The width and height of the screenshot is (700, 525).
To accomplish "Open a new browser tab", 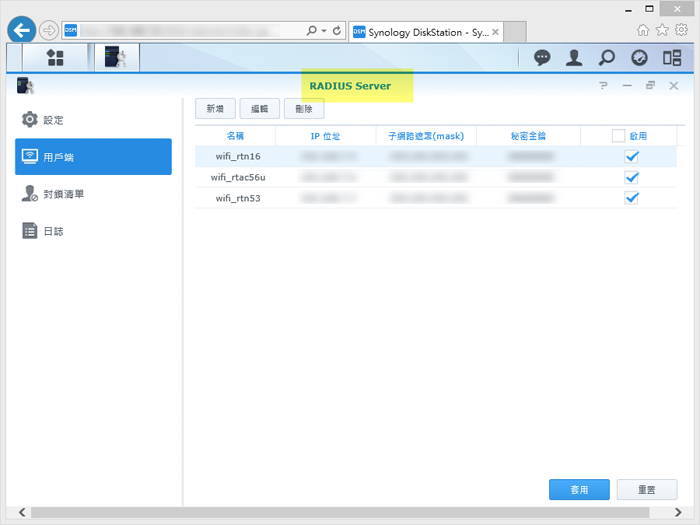I will [515, 32].
